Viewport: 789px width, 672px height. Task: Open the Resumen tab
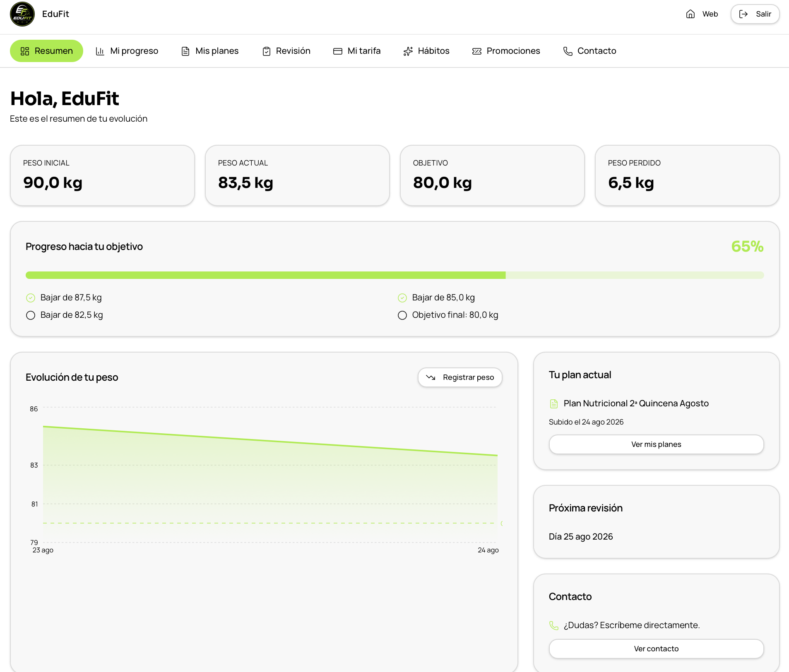46,51
